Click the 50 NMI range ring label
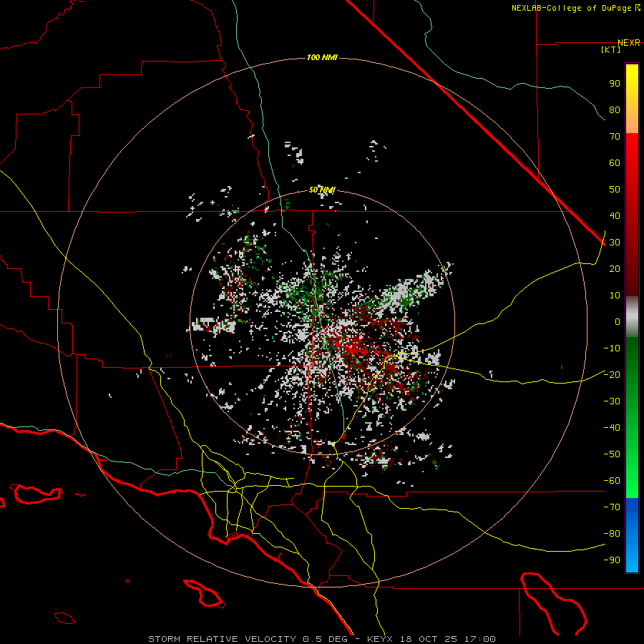 tap(322, 190)
